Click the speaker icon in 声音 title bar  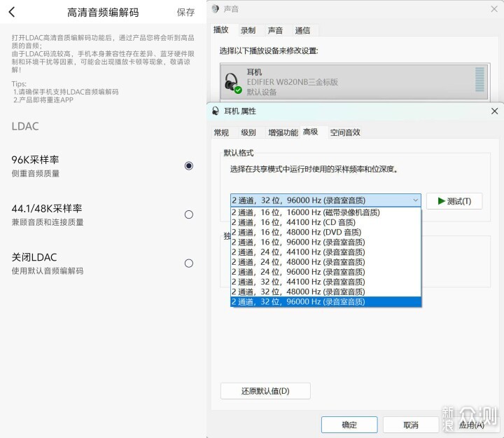215,8
